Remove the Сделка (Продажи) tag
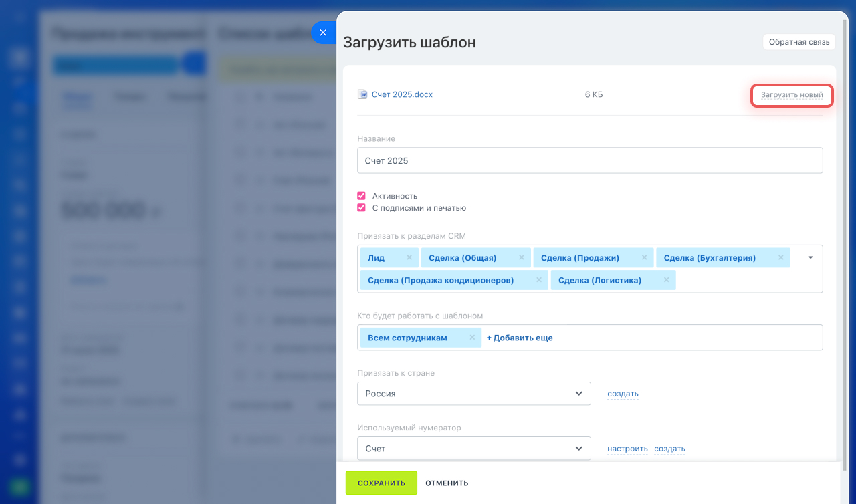 point(645,258)
